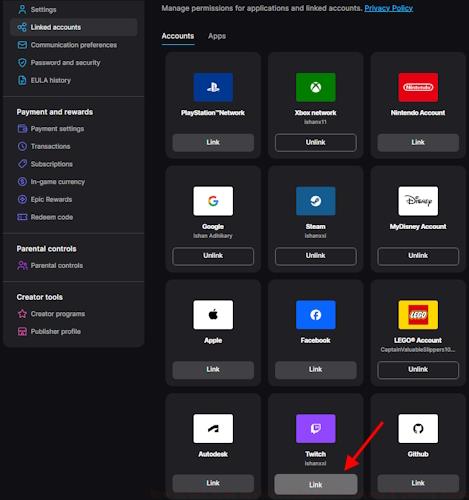The width and height of the screenshot is (469, 500).
Task: Click the Google logo tile
Action: (x=213, y=201)
